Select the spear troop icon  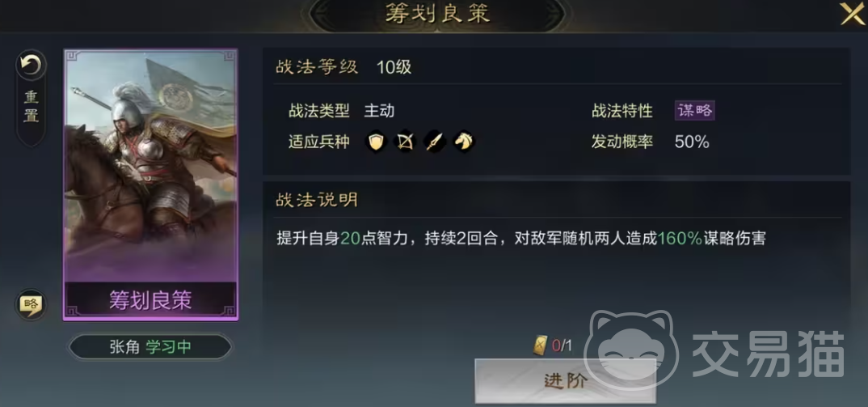click(x=434, y=142)
